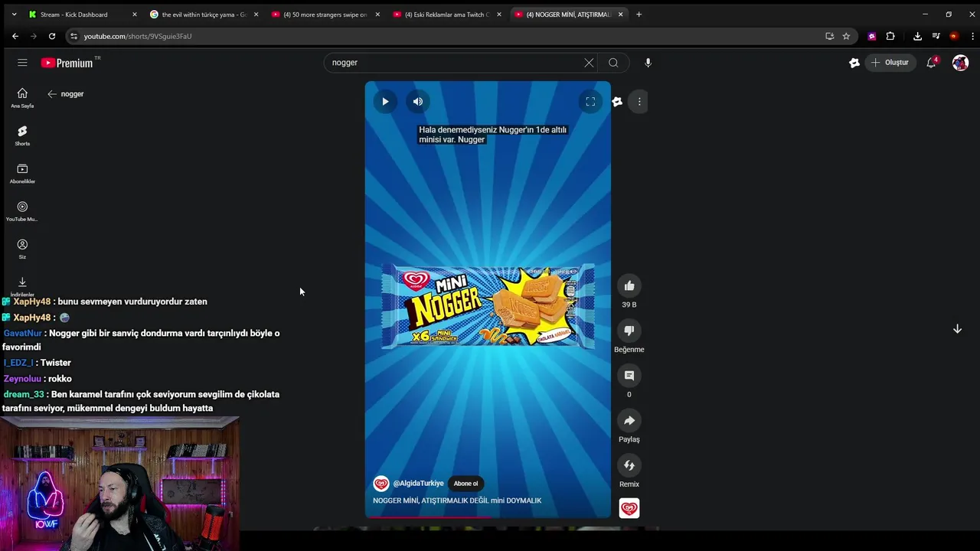This screenshot has width=980, height=551.
Task: Close the 50 more strangers tab
Action: 377,15
